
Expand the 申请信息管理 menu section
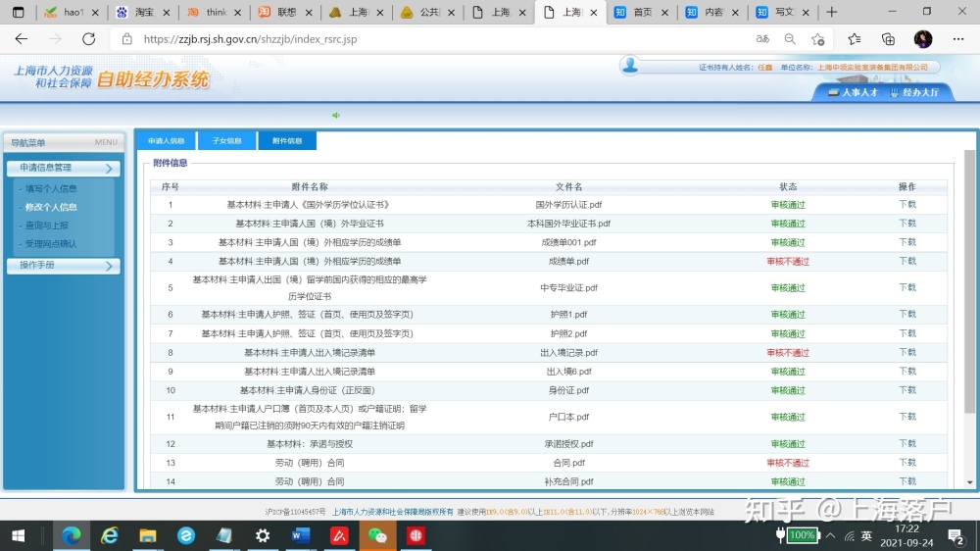tap(63, 168)
